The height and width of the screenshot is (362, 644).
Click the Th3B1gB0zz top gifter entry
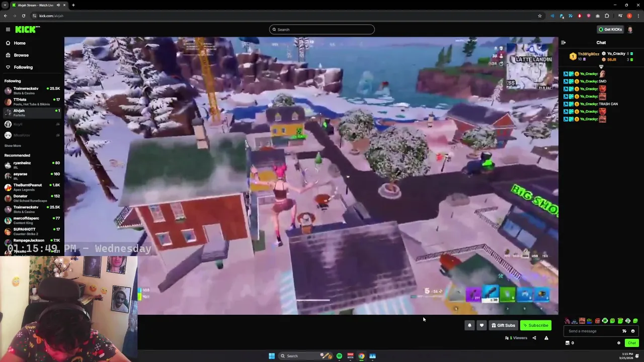(585, 56)
